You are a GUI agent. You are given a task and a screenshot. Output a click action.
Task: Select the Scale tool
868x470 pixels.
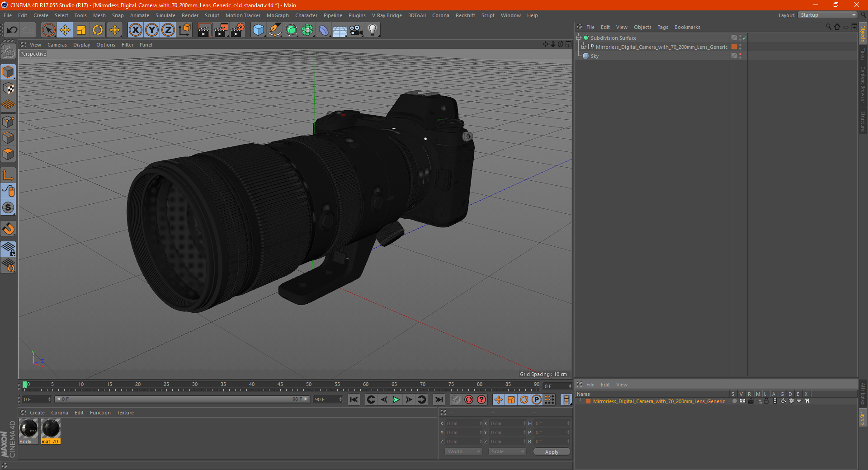[81, 30]
